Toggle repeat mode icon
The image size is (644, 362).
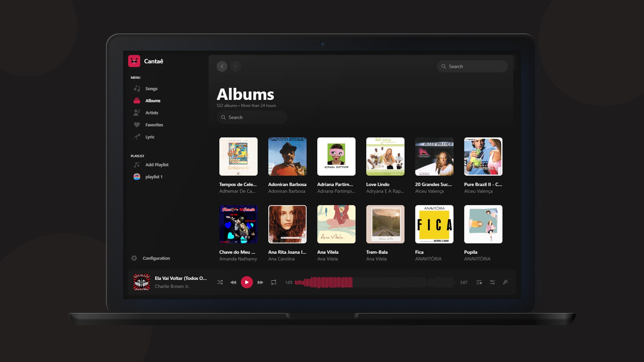[274, 282]
